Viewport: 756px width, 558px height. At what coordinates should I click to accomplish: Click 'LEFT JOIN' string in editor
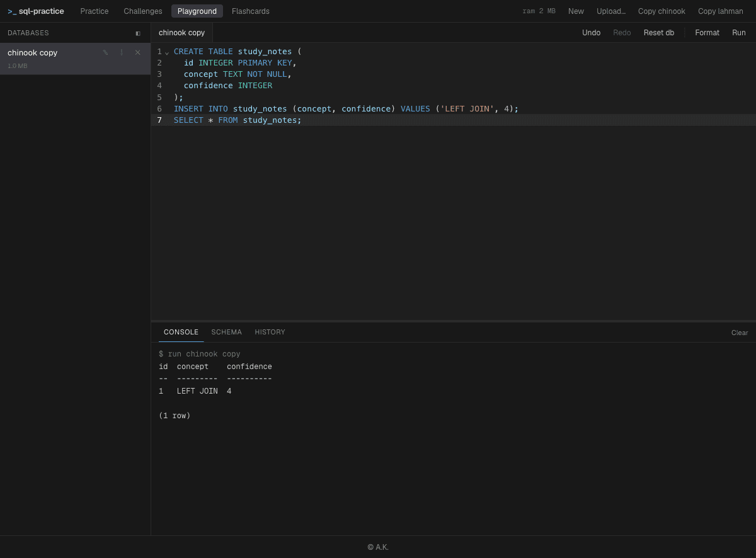coord(467,108)
